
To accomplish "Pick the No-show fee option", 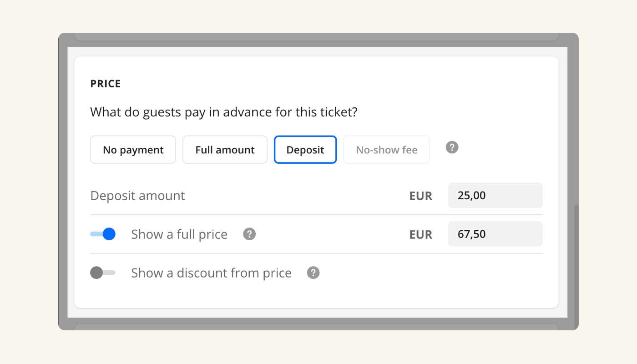I will click(386, 150).
